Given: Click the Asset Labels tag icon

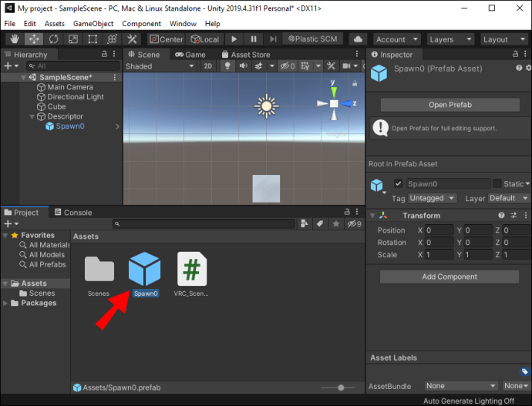Looking at the screenshot, I should point(524,371).
